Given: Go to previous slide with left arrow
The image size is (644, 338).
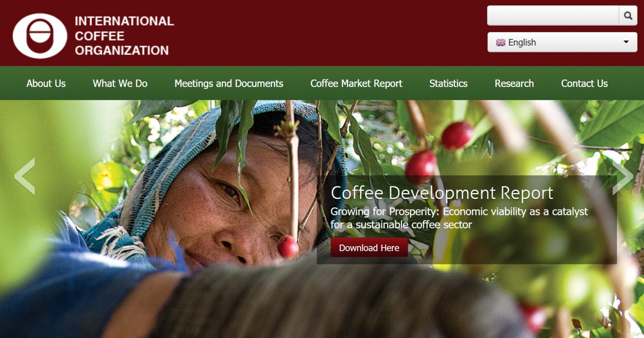Looking at the screenshot, I should click(x=25, y=176).
